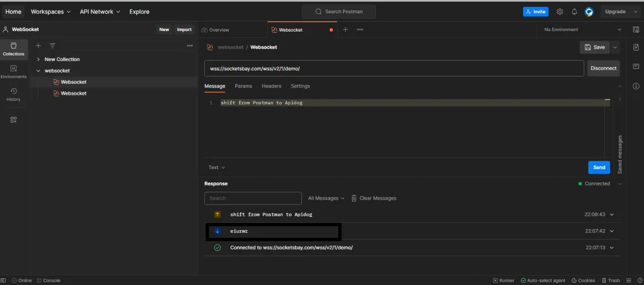The height and width of the screenshot is (285, 644).
Task: Open the Workspaces dropdown
Action: [51, 12]
